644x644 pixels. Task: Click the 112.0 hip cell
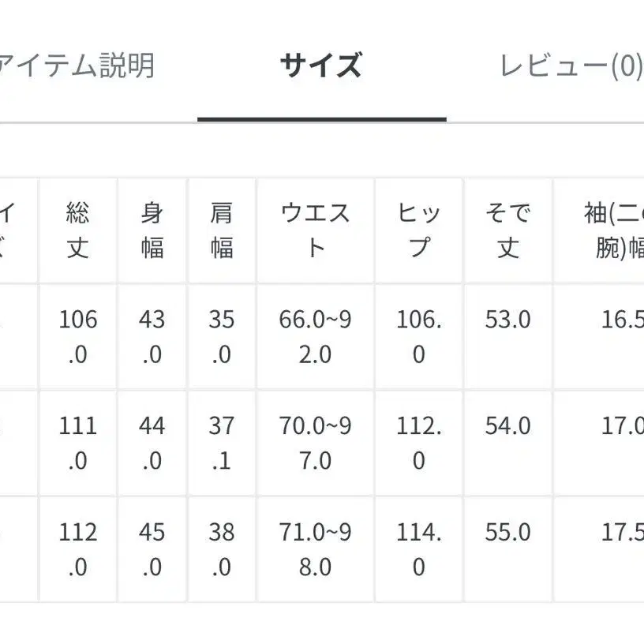[x=419, y=443]
